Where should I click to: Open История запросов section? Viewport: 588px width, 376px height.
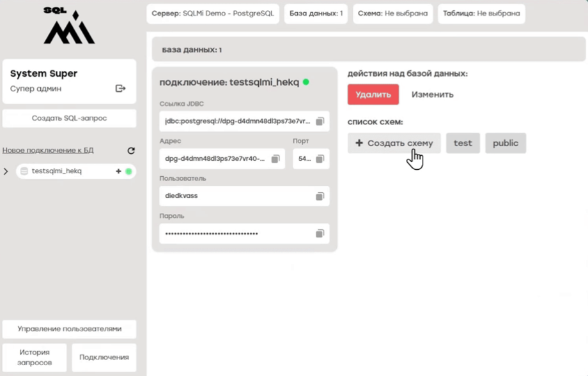pos(35,357)
